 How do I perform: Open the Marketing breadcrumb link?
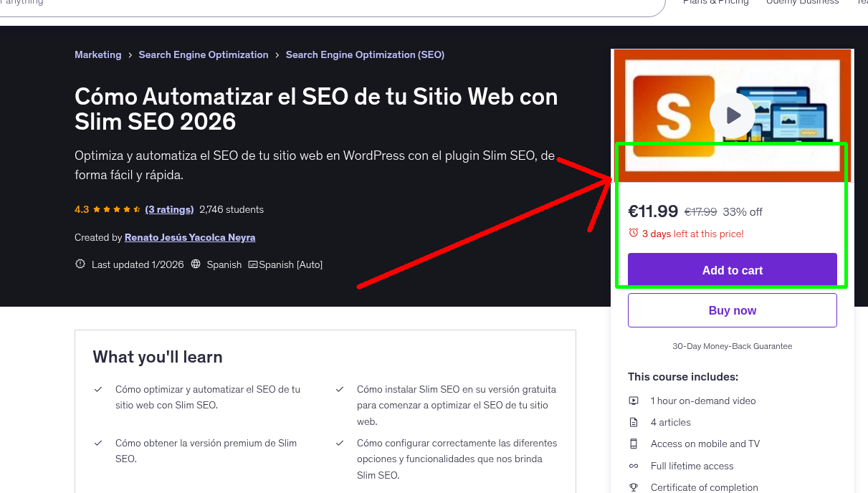coord(97,54)
